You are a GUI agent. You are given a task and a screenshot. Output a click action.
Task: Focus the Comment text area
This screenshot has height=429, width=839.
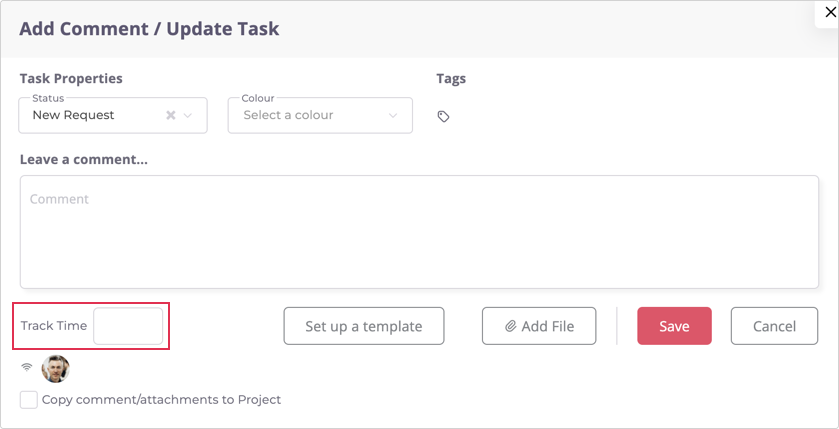419,232
